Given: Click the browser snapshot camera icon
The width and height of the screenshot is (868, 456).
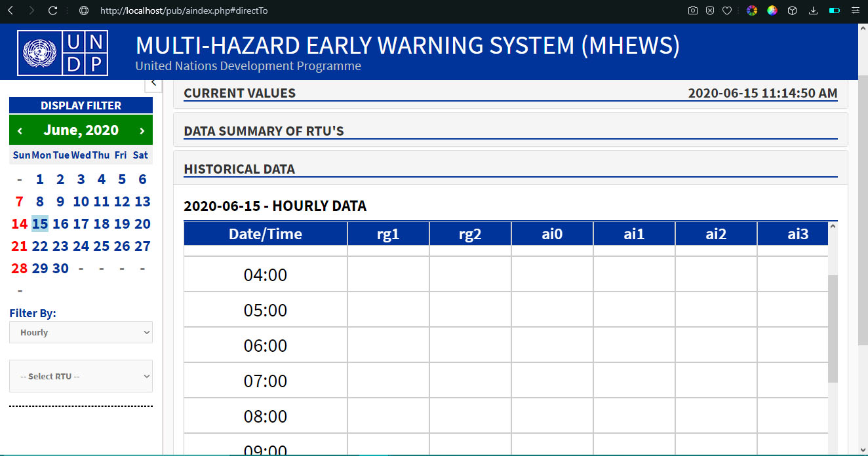Looking at the screenshot, I should click(x=693, y=10).
